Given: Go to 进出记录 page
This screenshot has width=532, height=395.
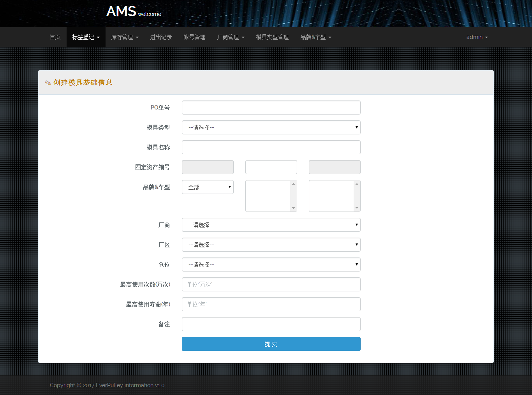Looking at the screenshot, I should tap(161, 37).
